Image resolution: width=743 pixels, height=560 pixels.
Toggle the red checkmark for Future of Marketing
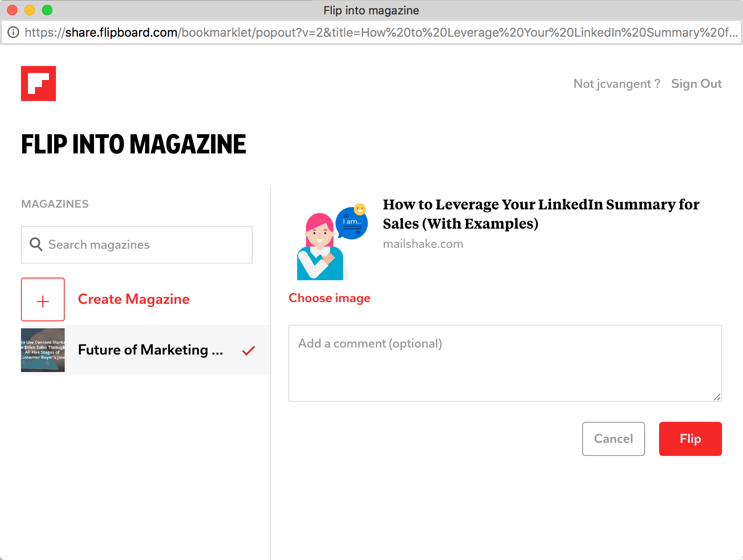(249, 350)
